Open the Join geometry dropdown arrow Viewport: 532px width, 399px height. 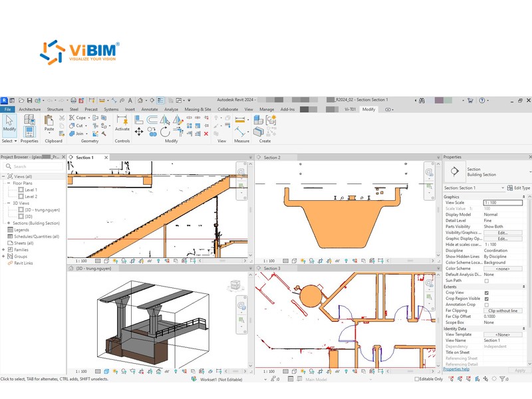click(x=86, y=134)
